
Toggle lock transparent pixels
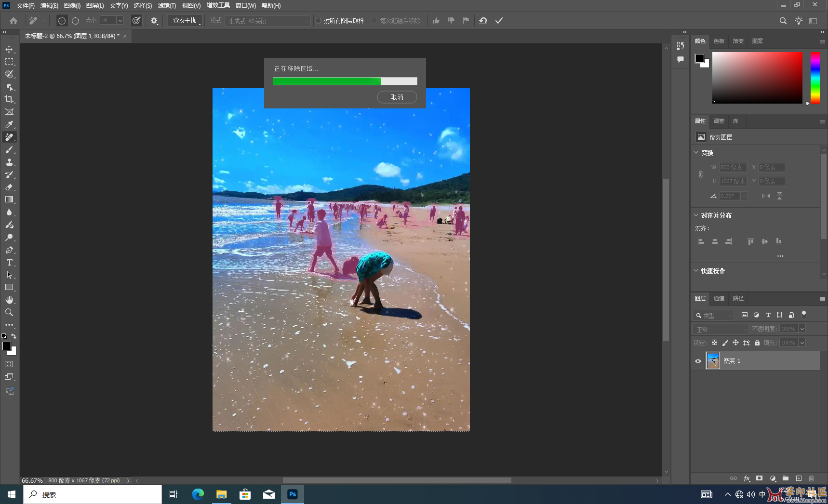click(x=715, y=343)
